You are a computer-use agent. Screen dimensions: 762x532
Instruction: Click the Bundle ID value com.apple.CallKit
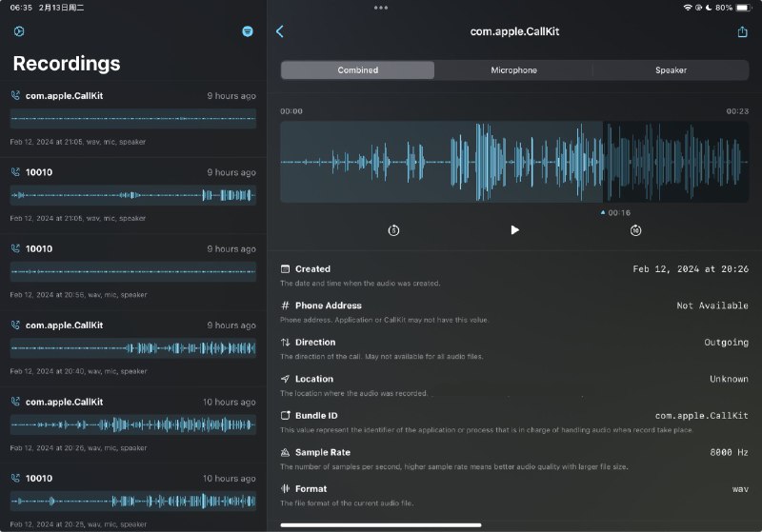coord(701,416)
